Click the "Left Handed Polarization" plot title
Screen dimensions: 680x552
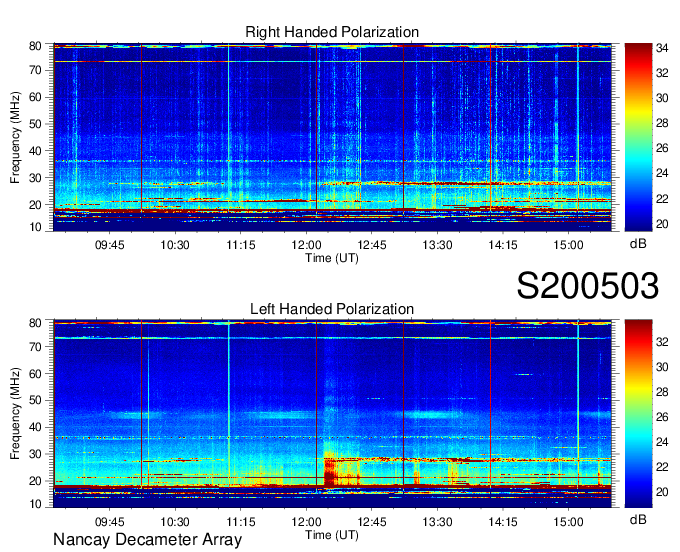(x=332, y=309)
